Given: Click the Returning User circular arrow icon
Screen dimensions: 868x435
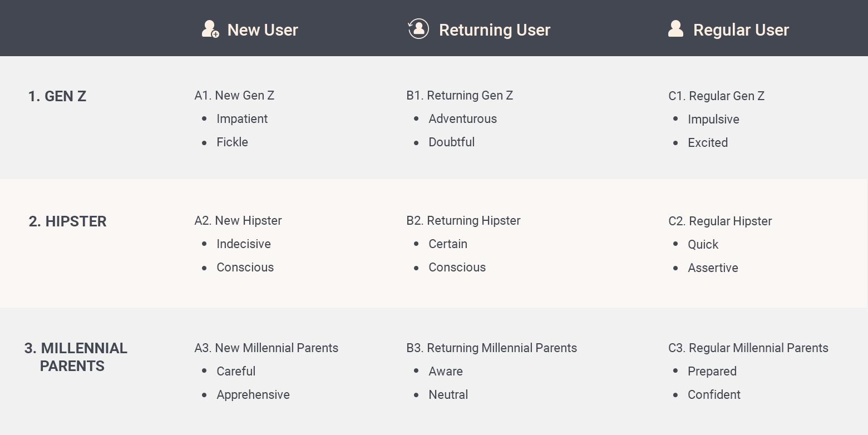Looking at the screenshot, I should tap(418, 29).
